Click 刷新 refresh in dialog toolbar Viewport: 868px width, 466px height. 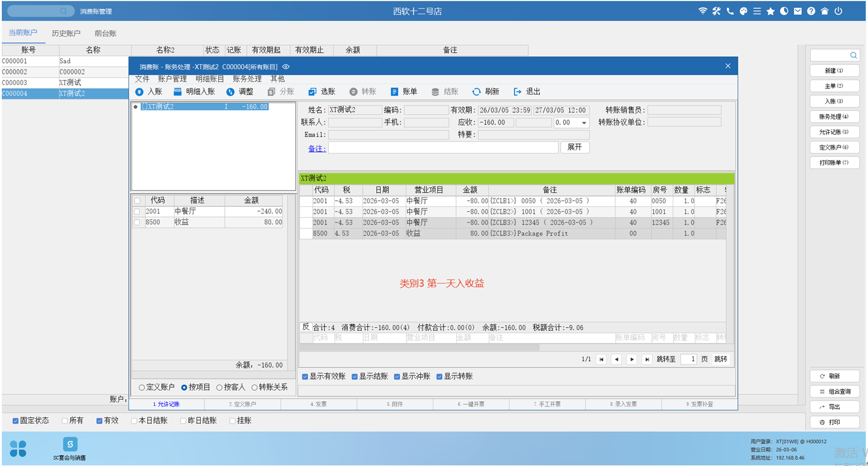click(486, 92)
